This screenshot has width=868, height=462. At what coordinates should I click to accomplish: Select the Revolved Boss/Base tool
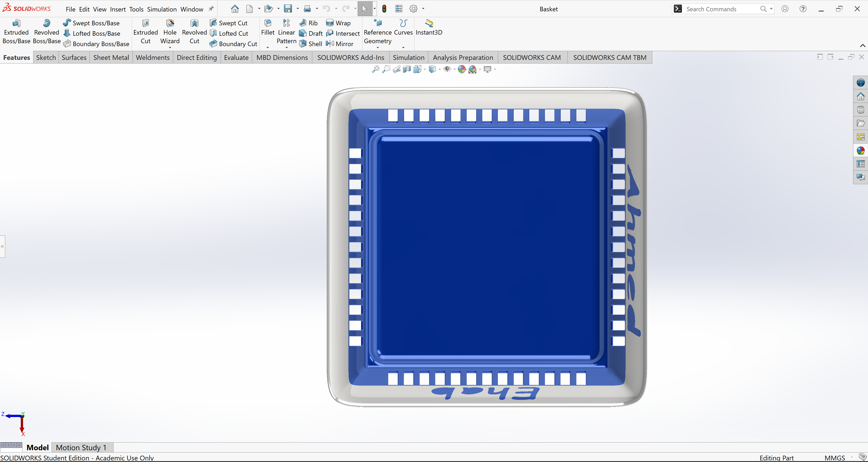pyautogui.click(x=47, y=32)
